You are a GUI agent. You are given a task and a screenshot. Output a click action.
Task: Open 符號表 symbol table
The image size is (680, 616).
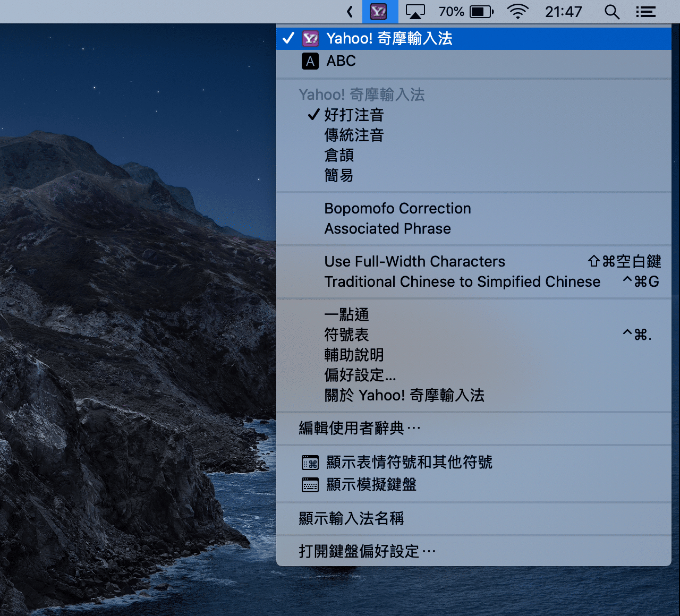coord(474,335)
